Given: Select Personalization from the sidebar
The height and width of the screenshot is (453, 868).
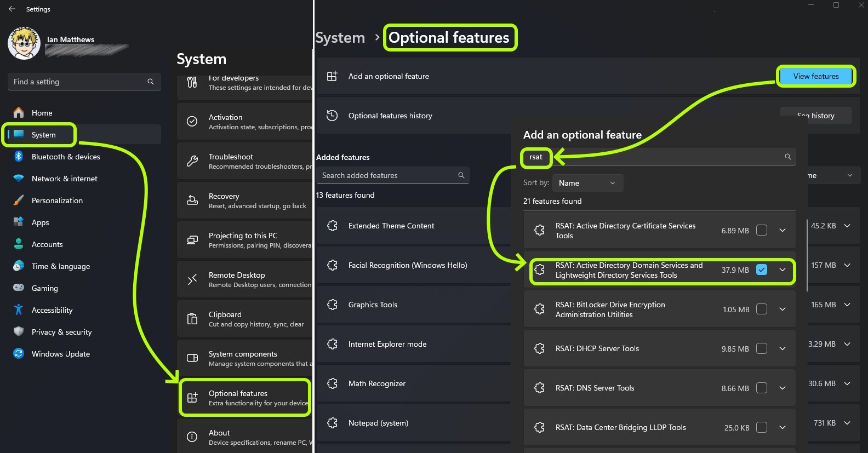Looking at the screenshot, I should pyautogui.click(x=57, y=200).
